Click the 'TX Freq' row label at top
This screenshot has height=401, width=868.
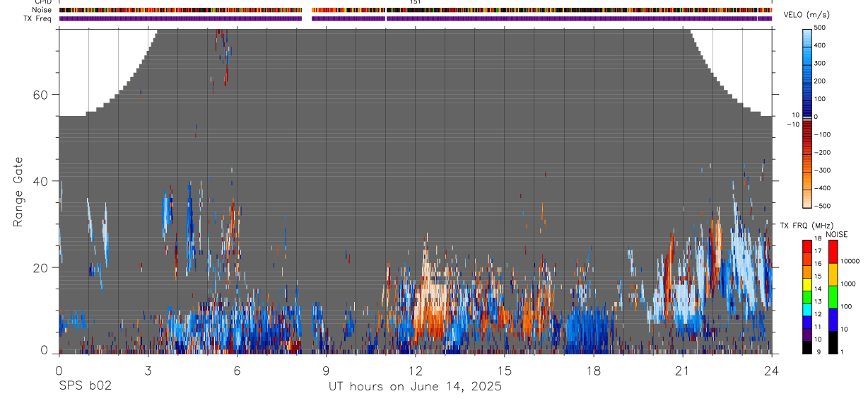[x=38, y=18]
